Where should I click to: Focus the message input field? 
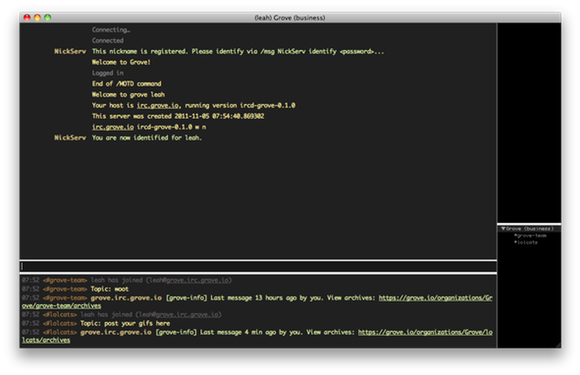(x=258, y=266)
